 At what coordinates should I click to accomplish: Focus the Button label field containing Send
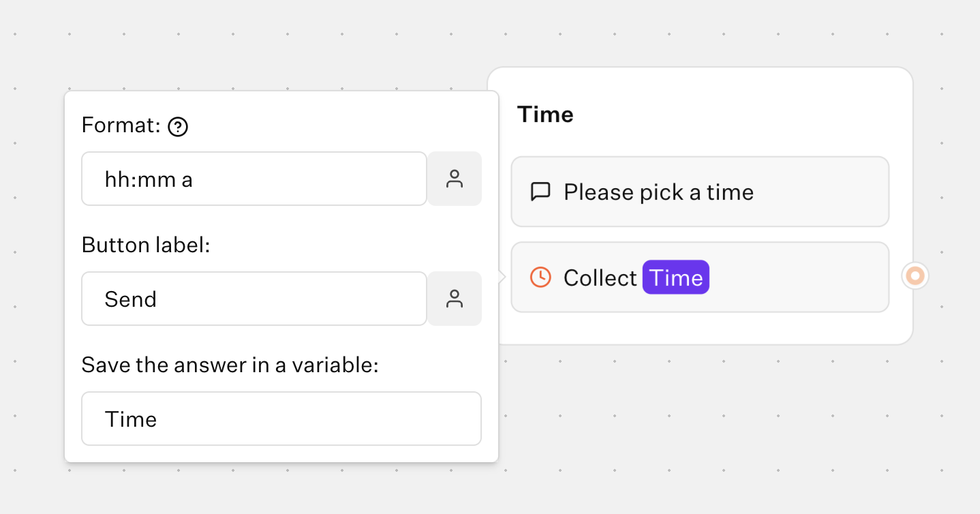point(254,299)
